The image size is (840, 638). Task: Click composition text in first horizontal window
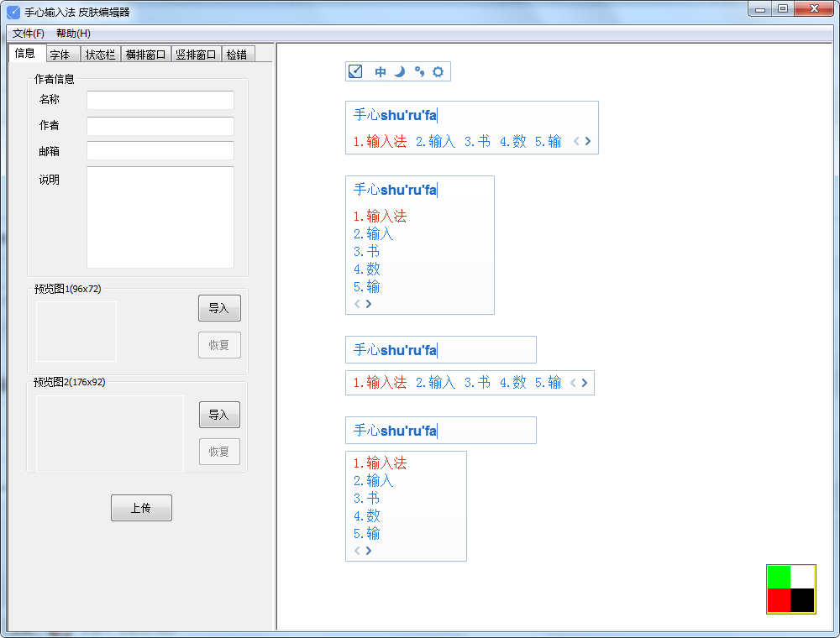396,115
